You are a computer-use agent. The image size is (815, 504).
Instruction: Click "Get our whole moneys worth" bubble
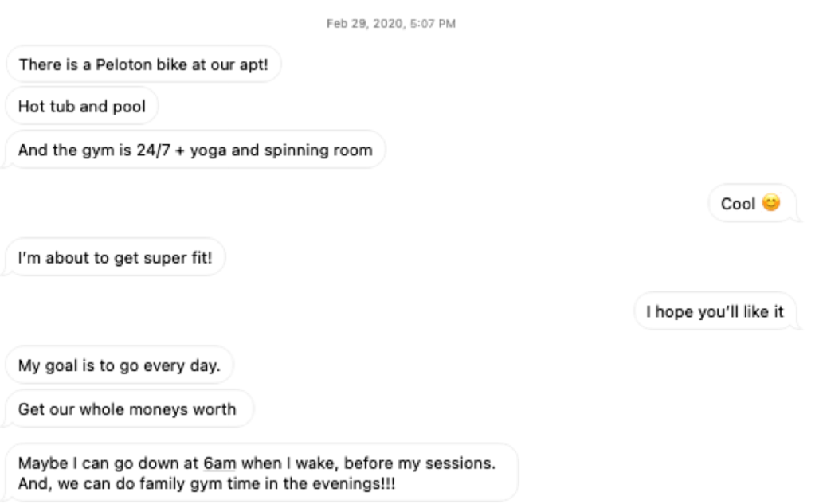pyautogui.click(x=127, y=409)
